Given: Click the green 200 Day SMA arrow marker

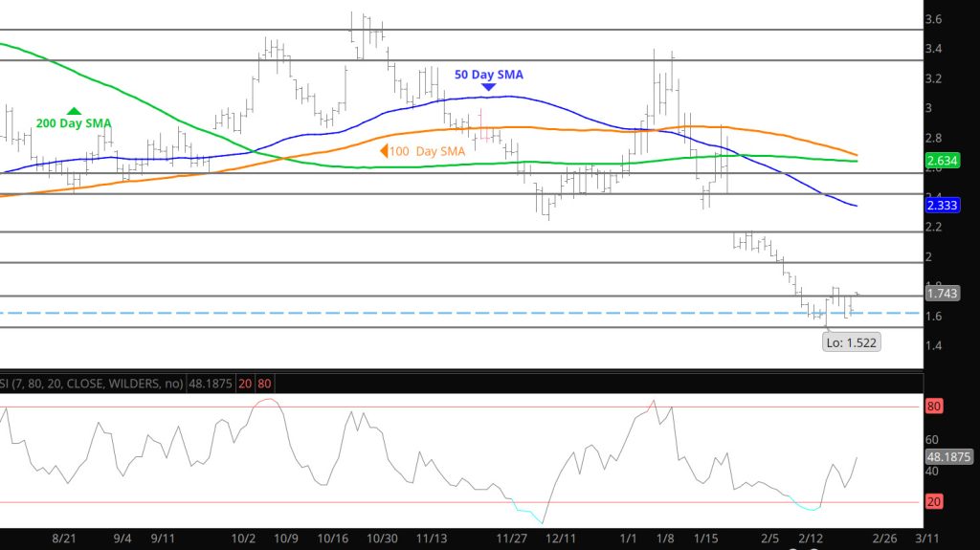Looking at the screenshot, I should pyautogui.click(x=74, y=112).
